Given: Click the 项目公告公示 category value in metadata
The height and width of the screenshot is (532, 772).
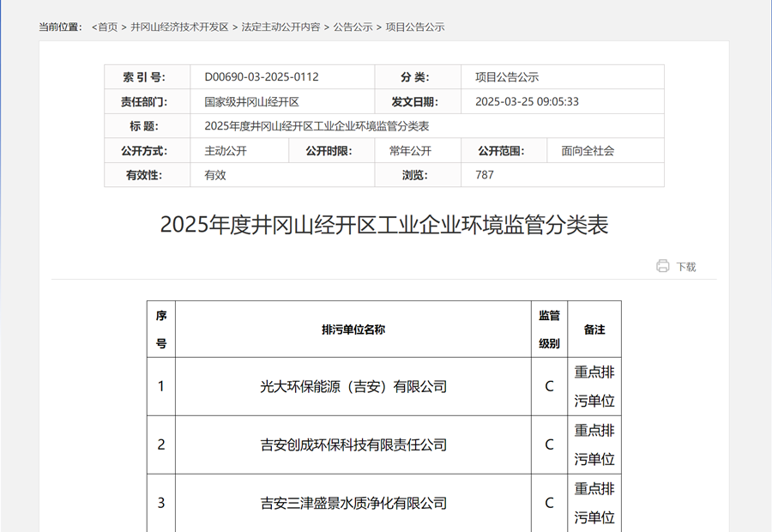Looking at the screenshot, I should click(x=507, y=77).
